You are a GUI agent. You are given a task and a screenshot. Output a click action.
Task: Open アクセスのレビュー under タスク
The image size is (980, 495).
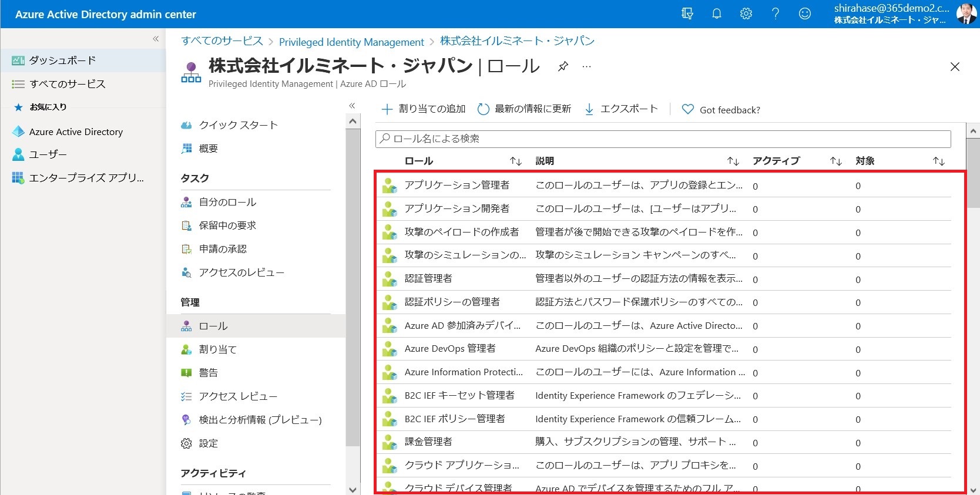(256, 272)
